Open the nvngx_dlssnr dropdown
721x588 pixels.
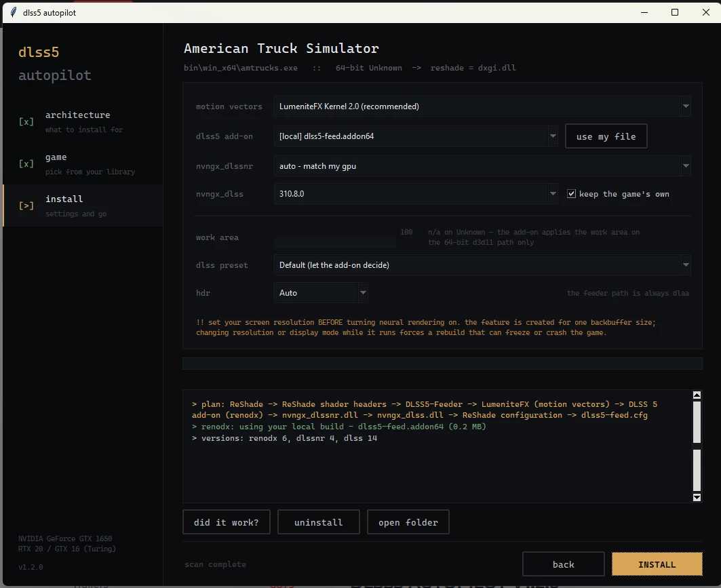(x=482, y=166)
